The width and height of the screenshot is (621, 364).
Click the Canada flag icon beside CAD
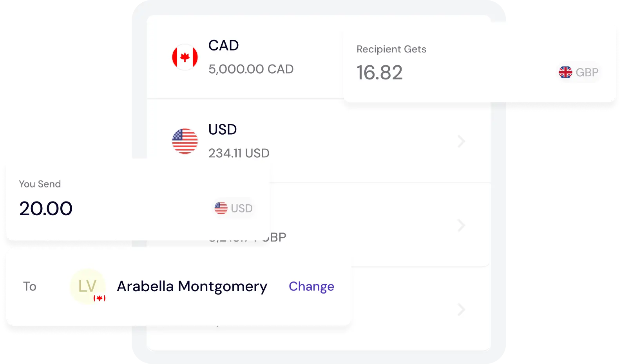click(185, 57)
